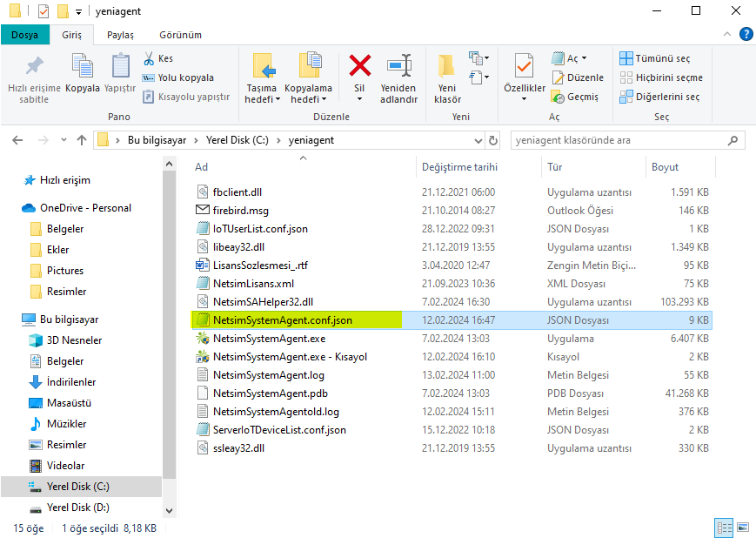Switch to the Paylaş tab

120,35
